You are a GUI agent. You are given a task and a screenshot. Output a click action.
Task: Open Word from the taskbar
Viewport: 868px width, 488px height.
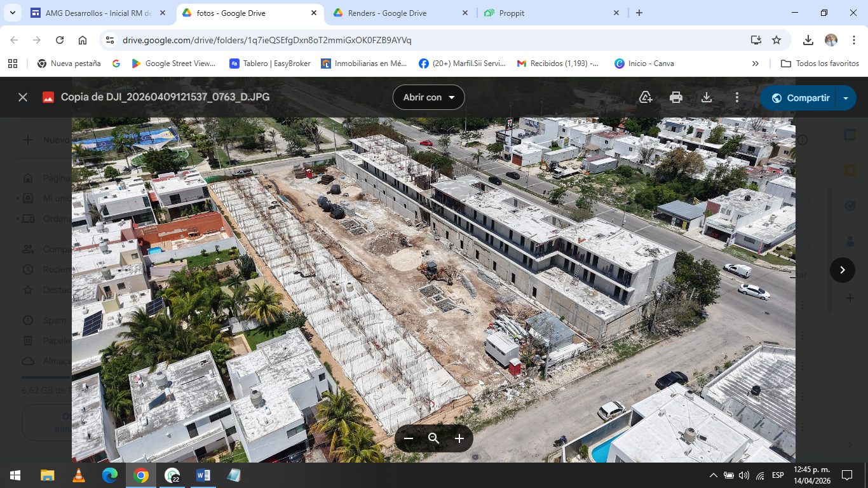pyautogui.click(x=203, y=475)
